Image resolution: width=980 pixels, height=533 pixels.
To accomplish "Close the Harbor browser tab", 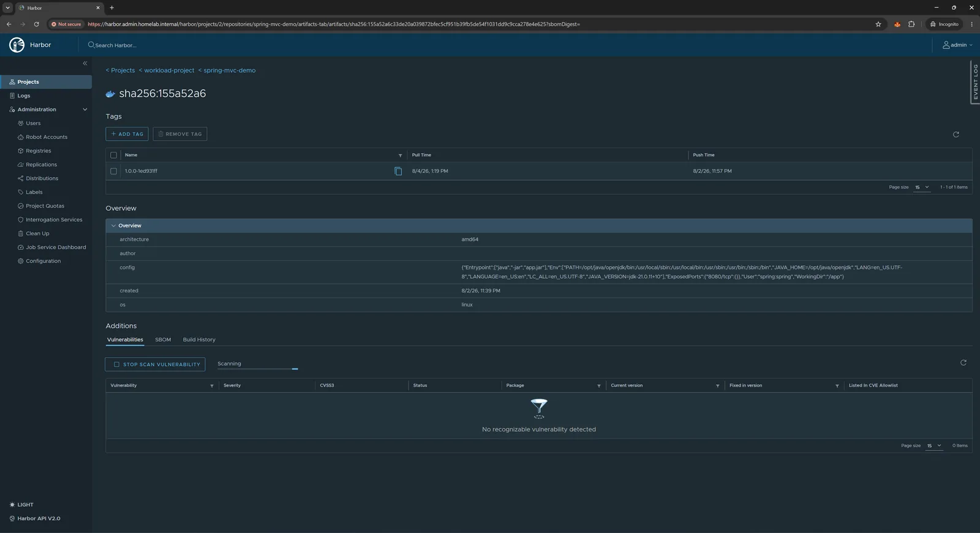I will (x=97, y=8).
